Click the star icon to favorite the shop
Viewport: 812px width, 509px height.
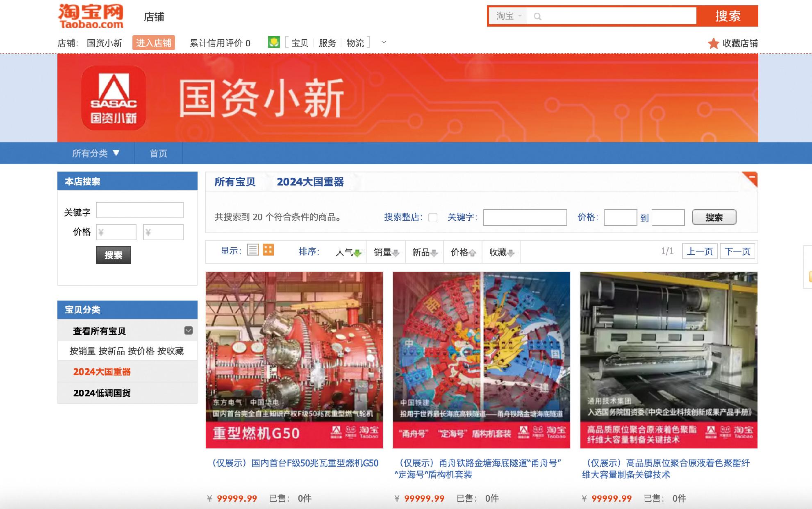713,43
